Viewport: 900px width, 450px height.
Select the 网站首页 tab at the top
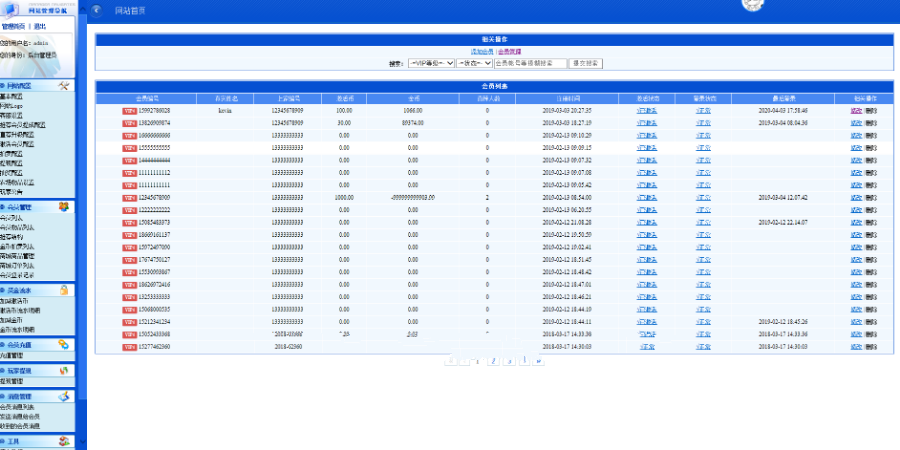click(129, 10)
